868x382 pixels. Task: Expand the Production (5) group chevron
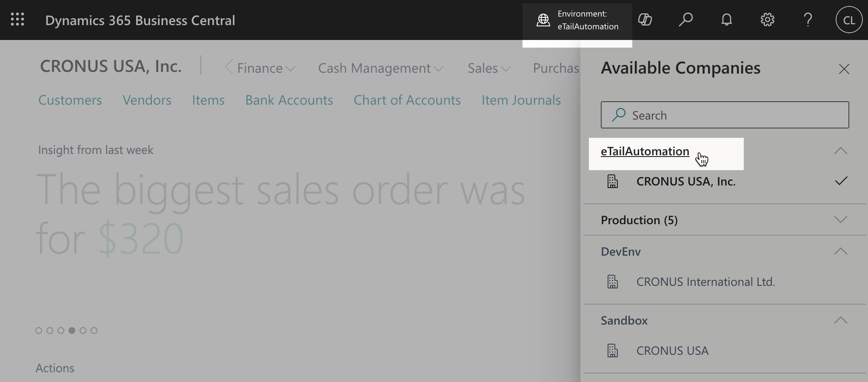(x=841, y=220)
